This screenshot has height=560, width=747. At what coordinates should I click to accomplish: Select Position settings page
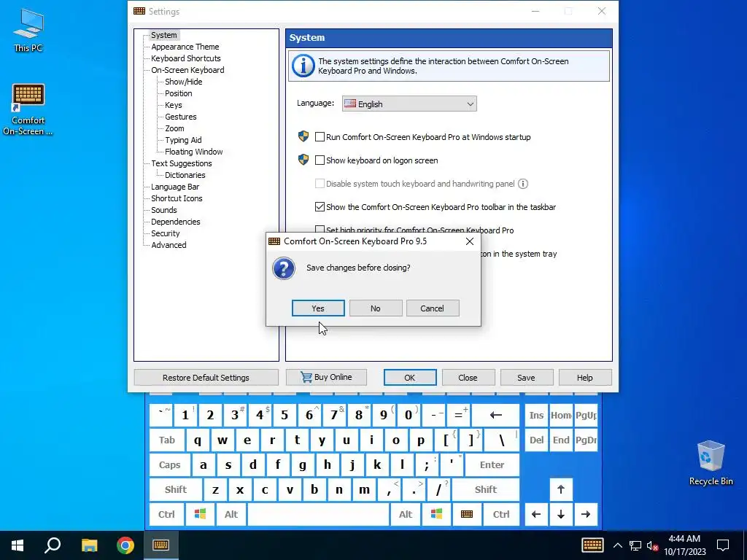pos(179,93)
